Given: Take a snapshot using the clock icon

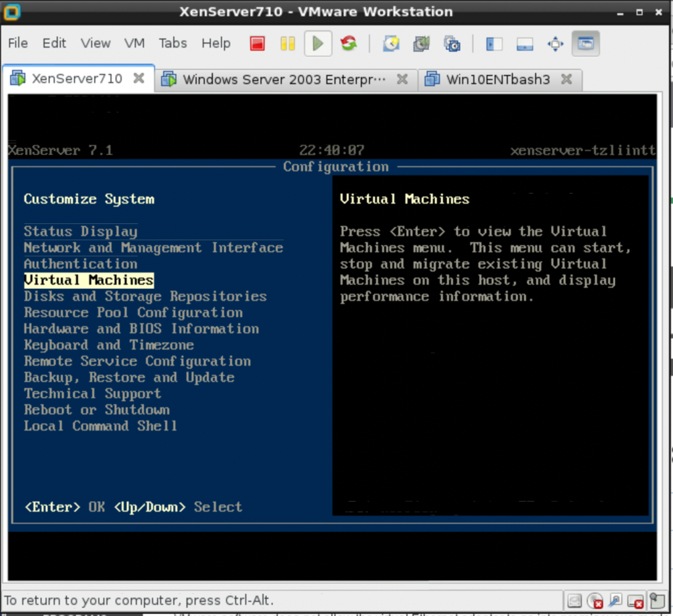Looking at the screenshot, I should tap(391, 44).
